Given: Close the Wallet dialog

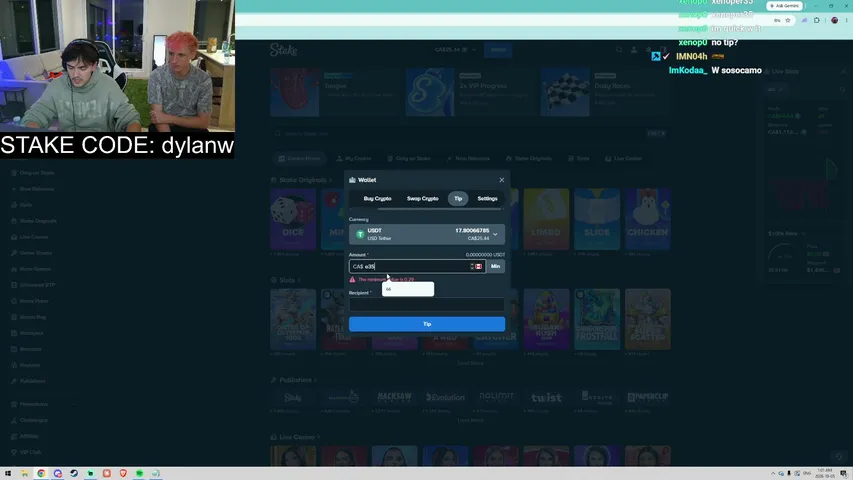Looking at the screenshot, I should coord(502,180).
